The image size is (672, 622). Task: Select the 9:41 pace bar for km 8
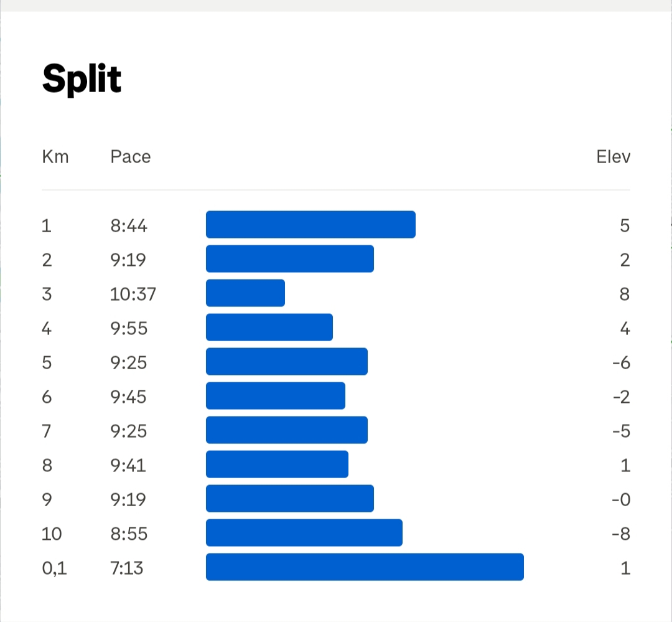(277, 464)
